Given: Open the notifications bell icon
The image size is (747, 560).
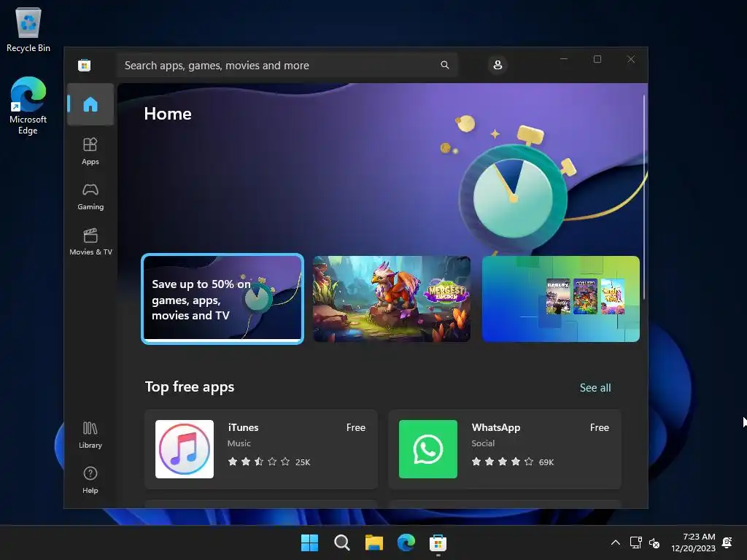Looking at the screenshot, I should tap(727, 542).
